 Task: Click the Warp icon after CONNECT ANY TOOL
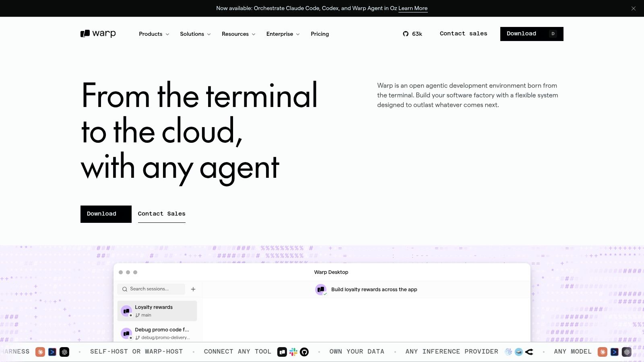[282, 352]
